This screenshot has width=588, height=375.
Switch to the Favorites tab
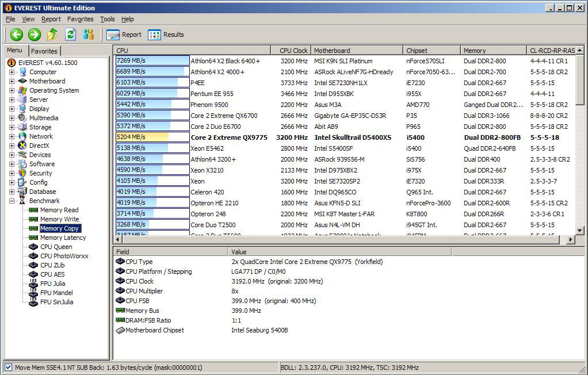(x=44, y=51)
